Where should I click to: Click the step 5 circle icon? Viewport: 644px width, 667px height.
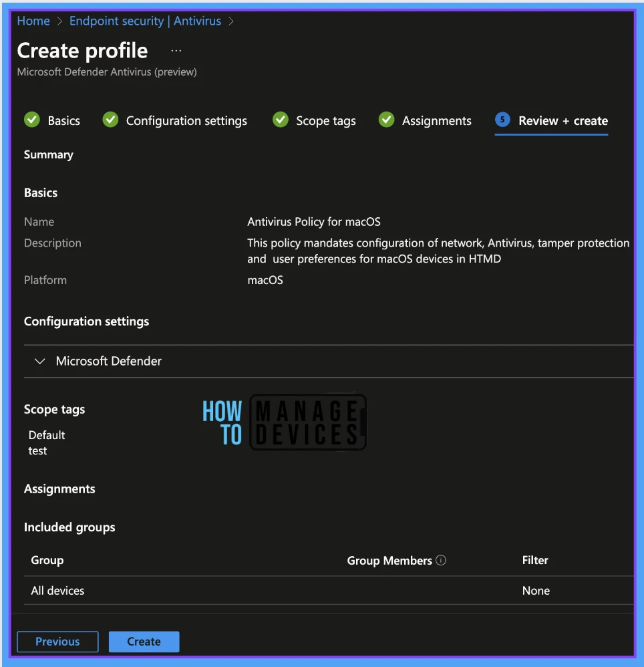[x=502, y=120]
